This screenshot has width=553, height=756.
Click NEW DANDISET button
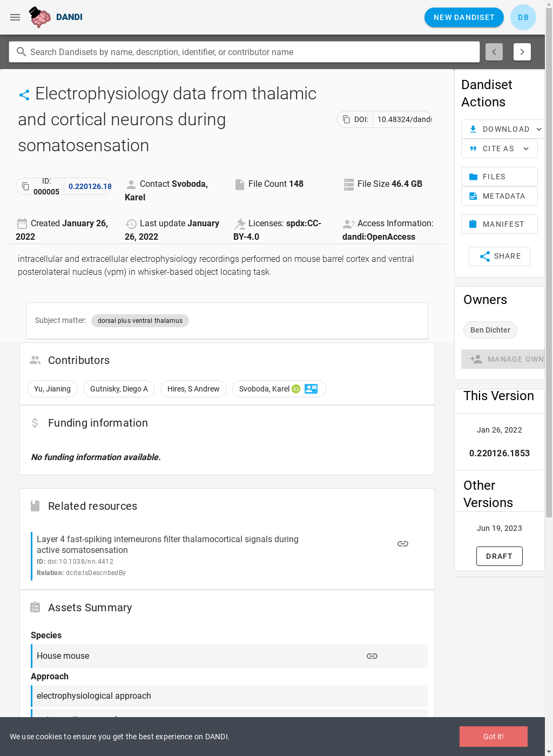click(464, 17)
